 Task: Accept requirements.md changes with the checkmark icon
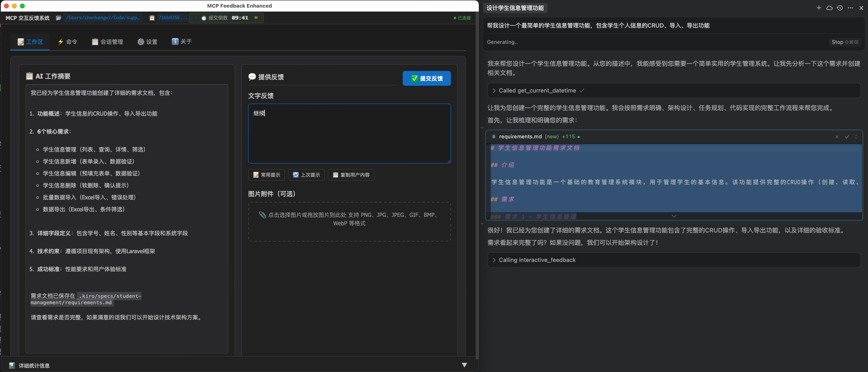tap(847, 137)
